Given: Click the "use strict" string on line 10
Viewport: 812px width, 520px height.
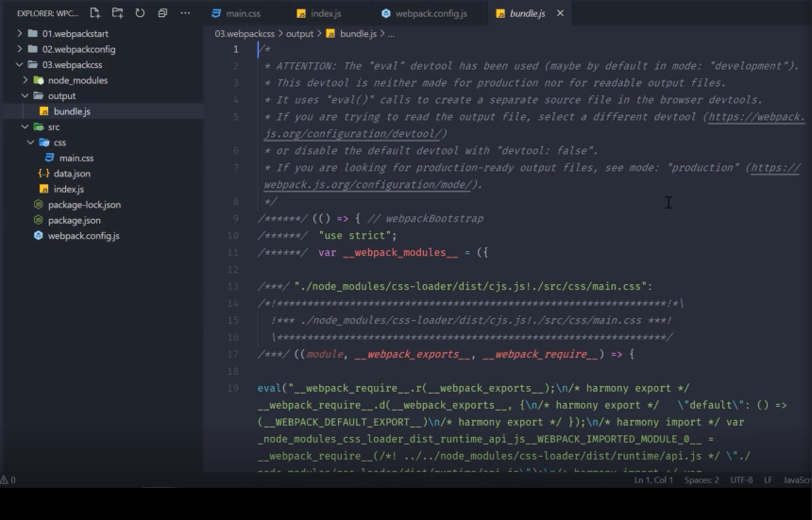Looking at the screenshot, I should [x=355, y=235].
